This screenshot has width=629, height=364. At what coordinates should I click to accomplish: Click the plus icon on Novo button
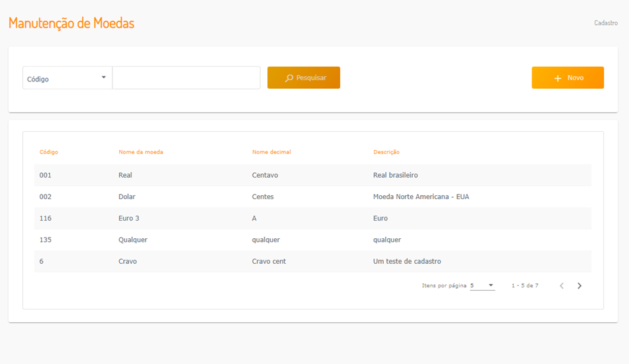point(558,78)
